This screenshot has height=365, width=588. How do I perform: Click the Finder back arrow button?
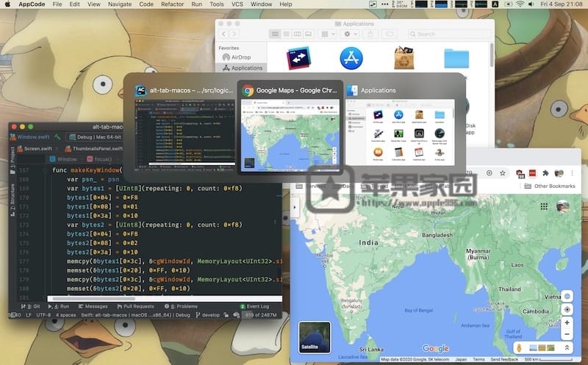point(224,34)
